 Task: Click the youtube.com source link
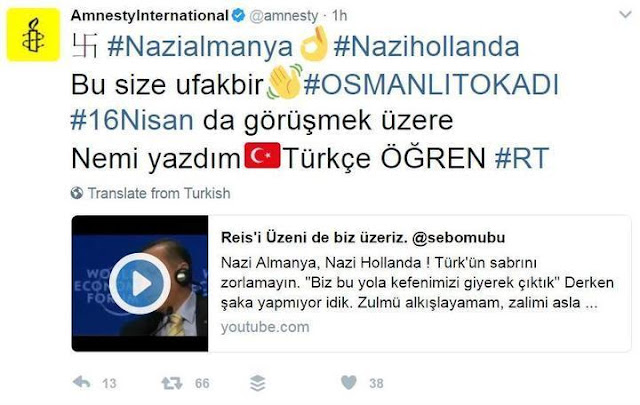pos(265,327)
